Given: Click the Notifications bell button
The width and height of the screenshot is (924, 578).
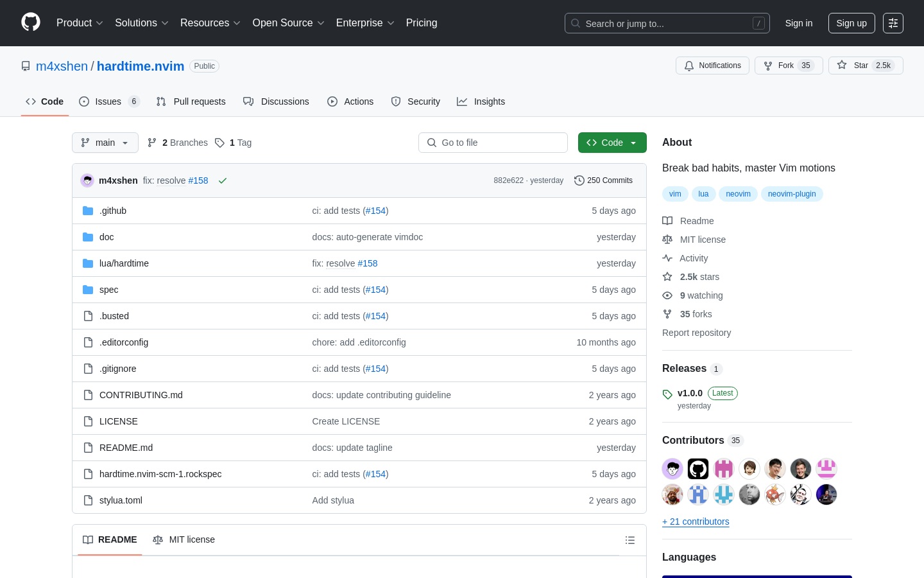Looking at the screenshot, I should pos(712,66).
